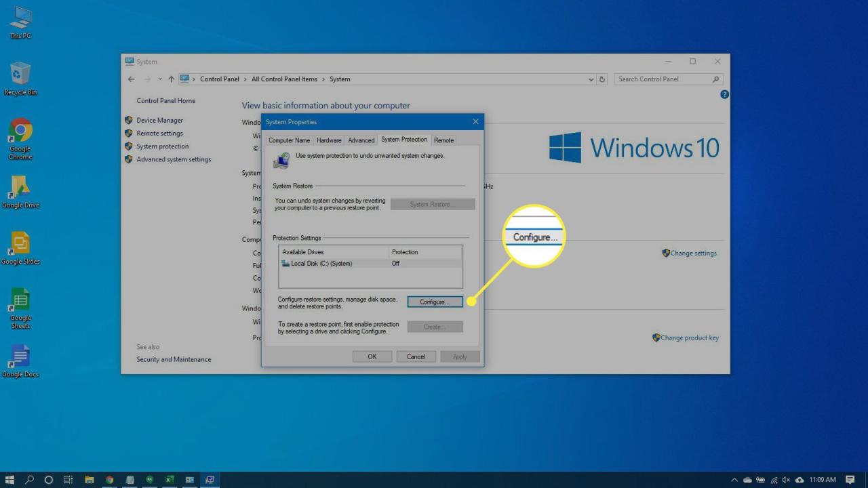The image size is (868, 488).
Task: Expand the address bar history dropdown
Action: point(591,79)
